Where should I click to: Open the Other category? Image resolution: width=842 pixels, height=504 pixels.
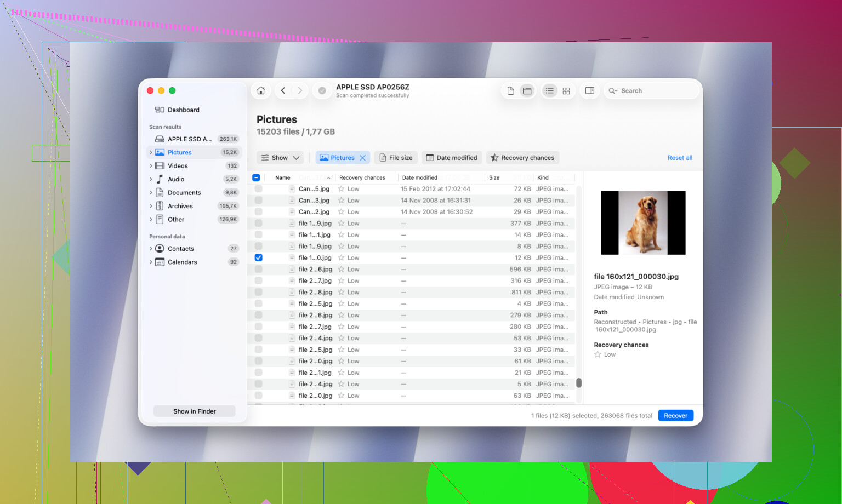click(x=195, y=220)
